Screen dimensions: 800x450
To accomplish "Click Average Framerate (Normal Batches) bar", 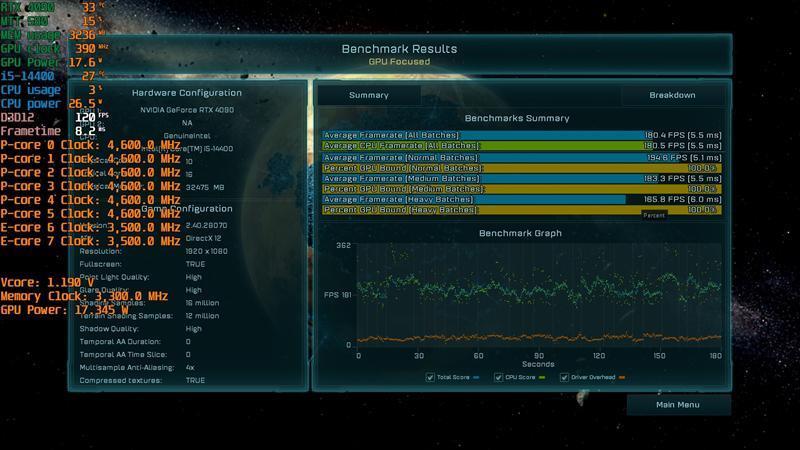I will pyautogui.click(x=520, y=158).
